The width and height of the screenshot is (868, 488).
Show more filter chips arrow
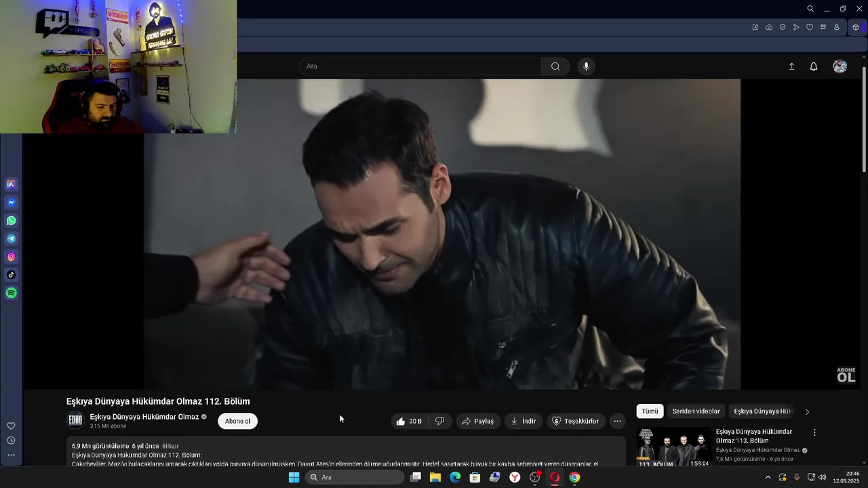(x=807, y=411)
